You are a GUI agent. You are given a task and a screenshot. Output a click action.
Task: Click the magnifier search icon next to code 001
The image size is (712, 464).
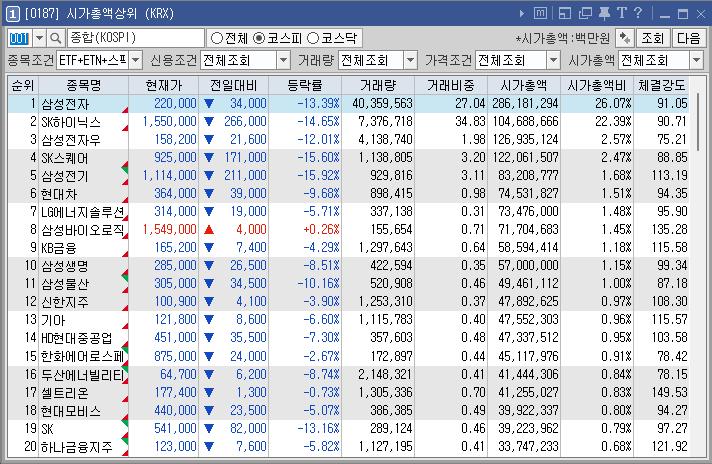point(55,38)
